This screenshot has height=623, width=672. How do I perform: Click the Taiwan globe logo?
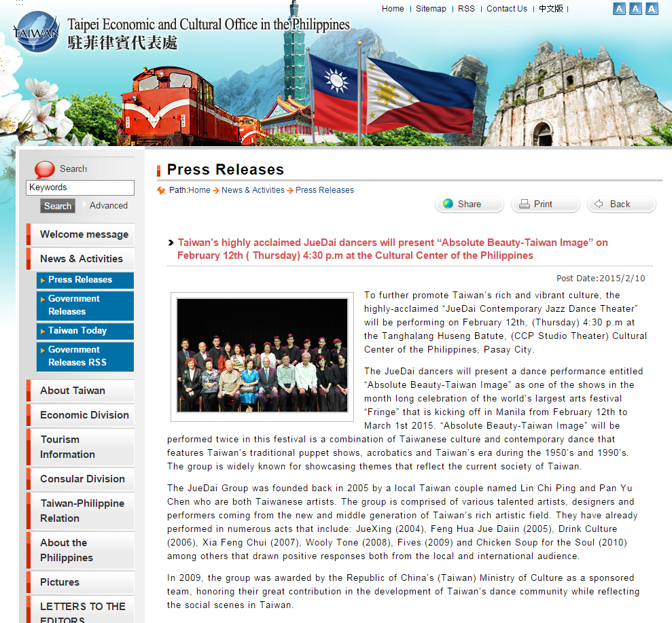(36, 31)
